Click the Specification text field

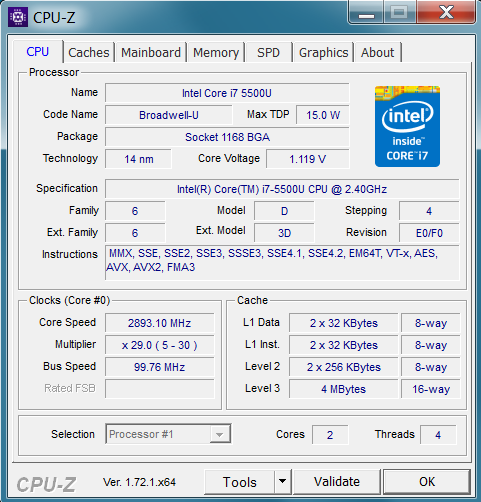282,189
